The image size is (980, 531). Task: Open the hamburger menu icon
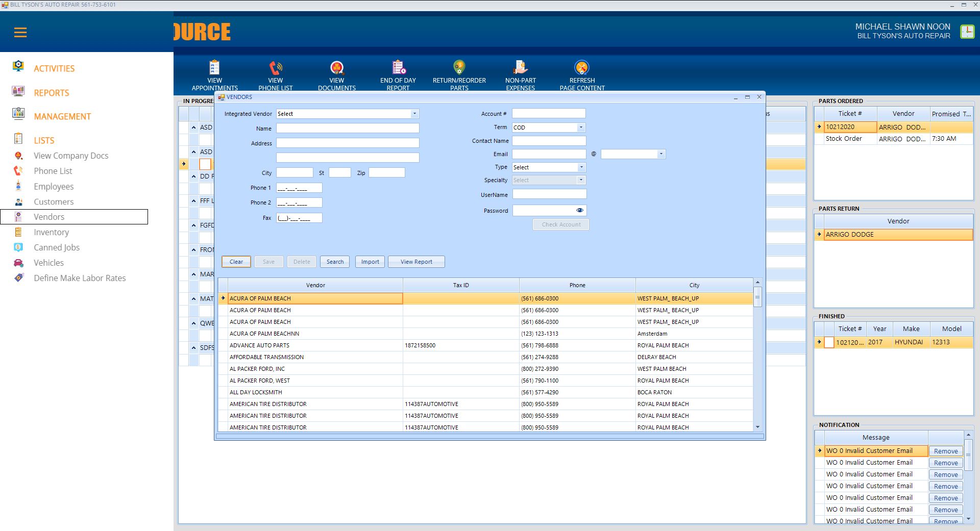point(20,33)
